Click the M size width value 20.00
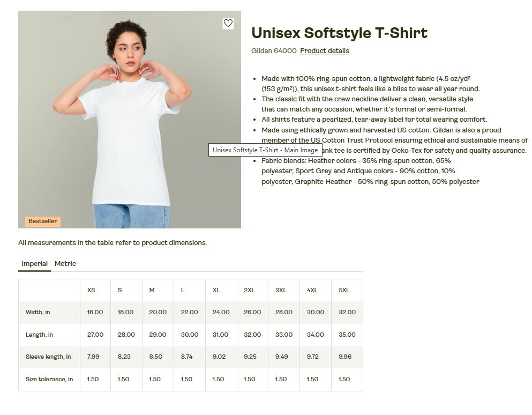This screenshot has width=532, height=415. (158, 312)
